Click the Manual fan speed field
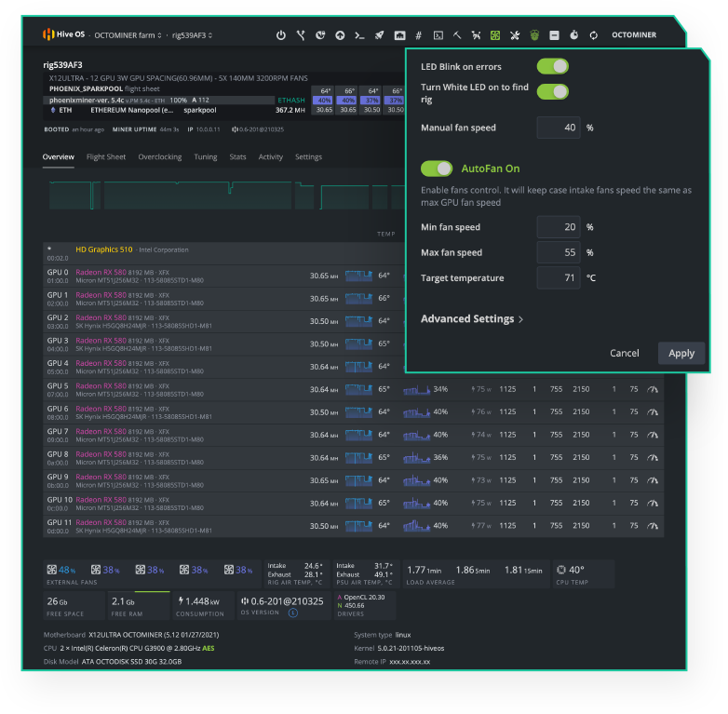 (x=559, y=128)
